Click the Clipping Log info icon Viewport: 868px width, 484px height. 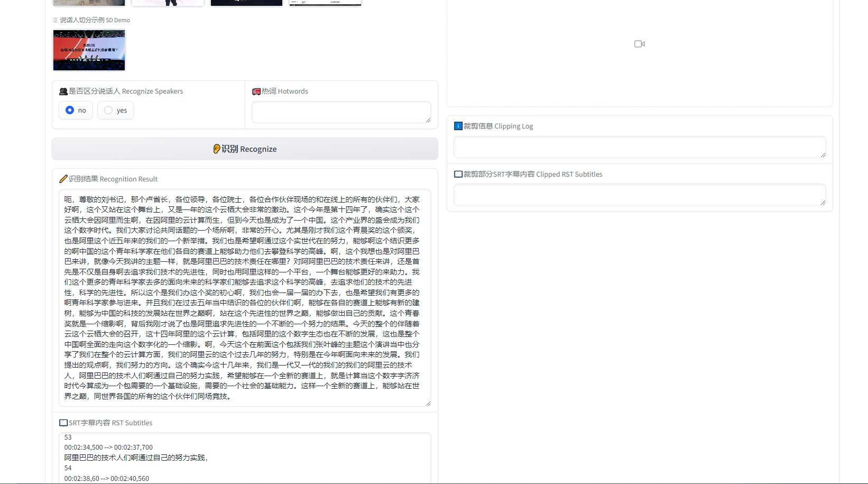coord(458,126)
